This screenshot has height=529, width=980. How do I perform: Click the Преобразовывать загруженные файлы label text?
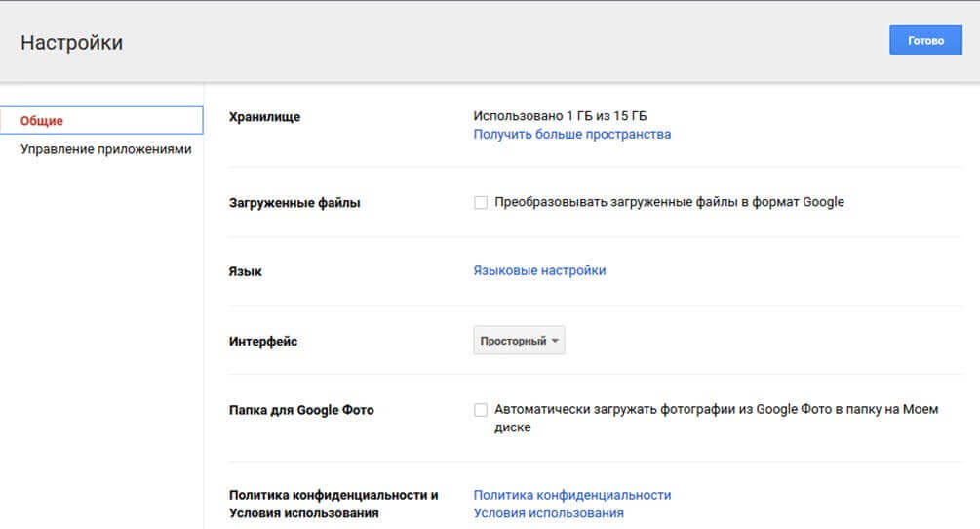click(669, 203)
